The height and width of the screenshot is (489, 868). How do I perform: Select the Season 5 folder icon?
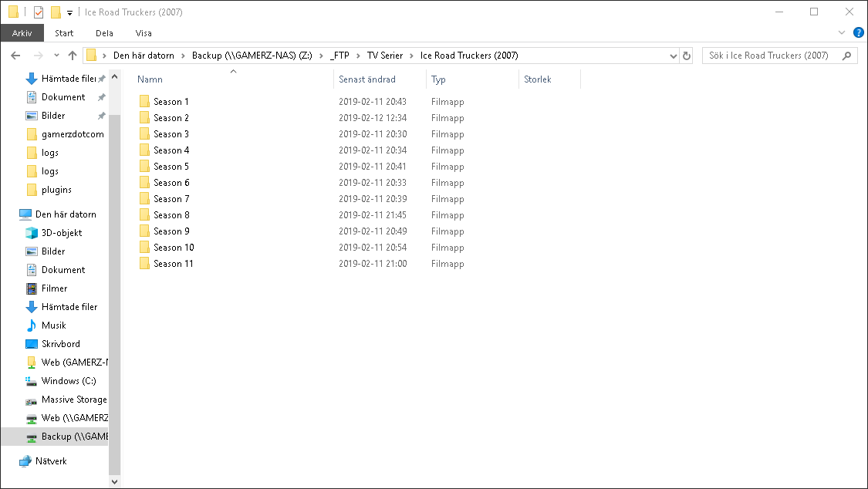point(144,166)
